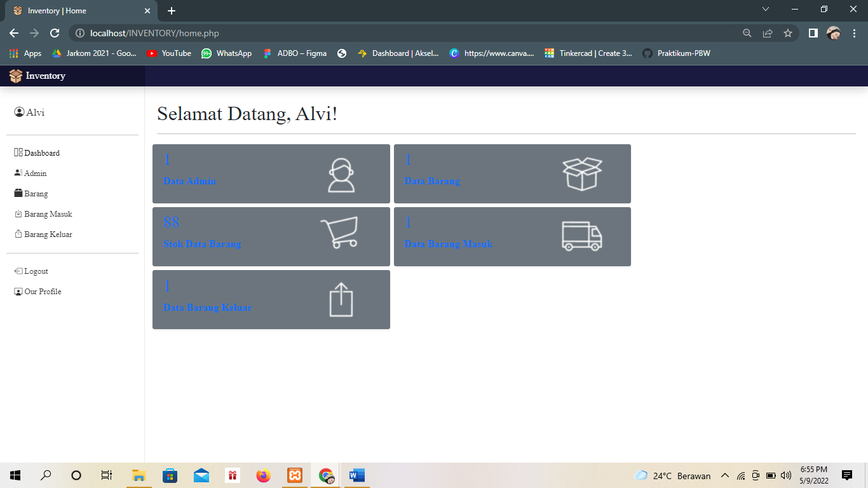Viewport: 868px width, 488px height.
Task: Click the Admin entry in the sidebar
Action: (x=34, y=173)
